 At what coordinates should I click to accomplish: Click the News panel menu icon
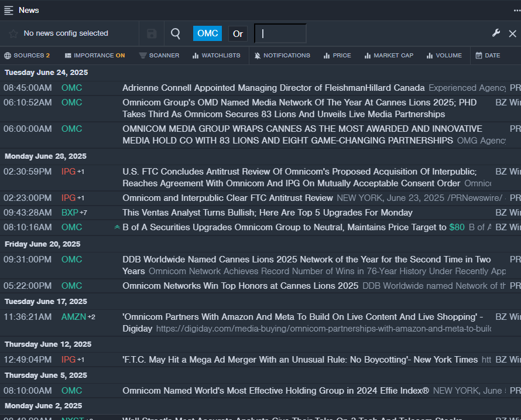(x=9, y=11)
